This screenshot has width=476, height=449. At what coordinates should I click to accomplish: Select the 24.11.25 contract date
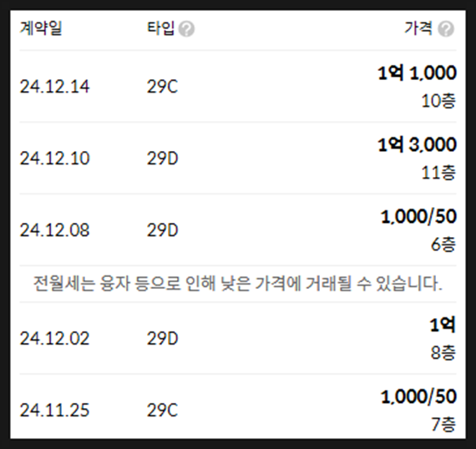[54, 410]
